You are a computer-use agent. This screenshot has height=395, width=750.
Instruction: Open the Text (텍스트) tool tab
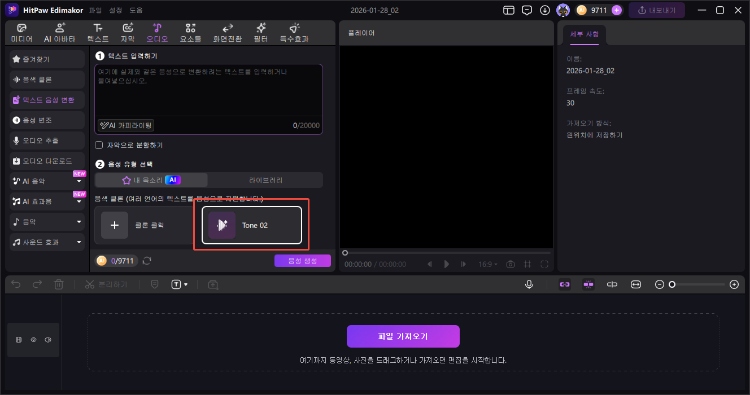pos(98,33)
